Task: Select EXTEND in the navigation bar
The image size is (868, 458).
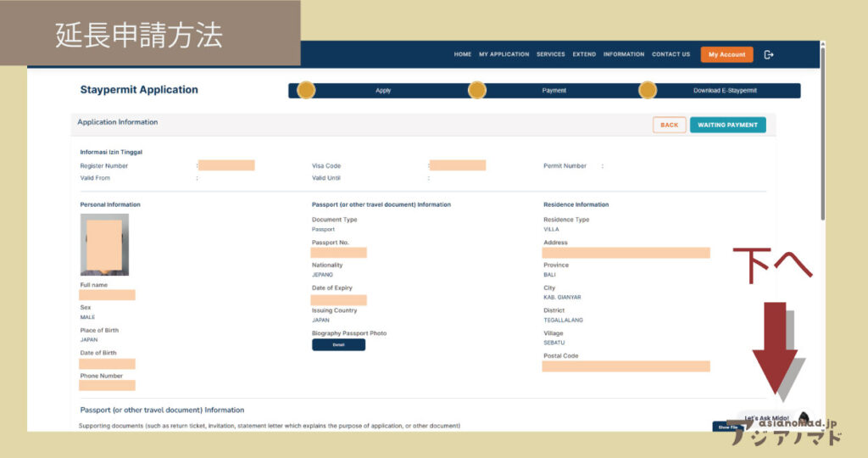Action: pos(584,54)
